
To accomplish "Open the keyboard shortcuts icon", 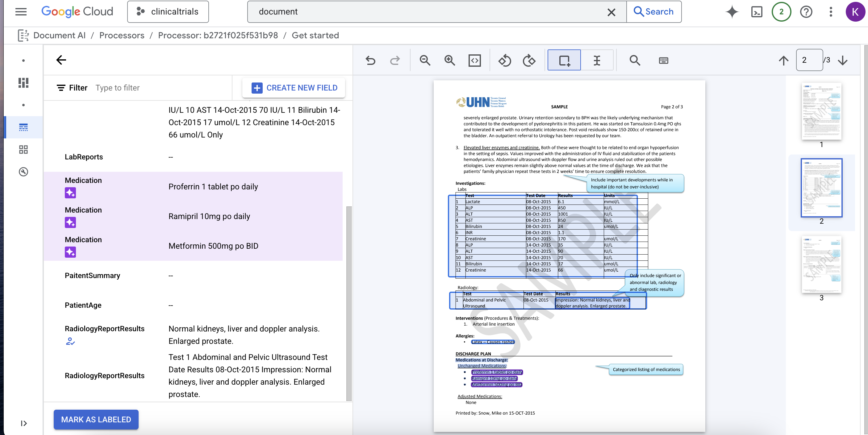I will click(x=663, y=60).
